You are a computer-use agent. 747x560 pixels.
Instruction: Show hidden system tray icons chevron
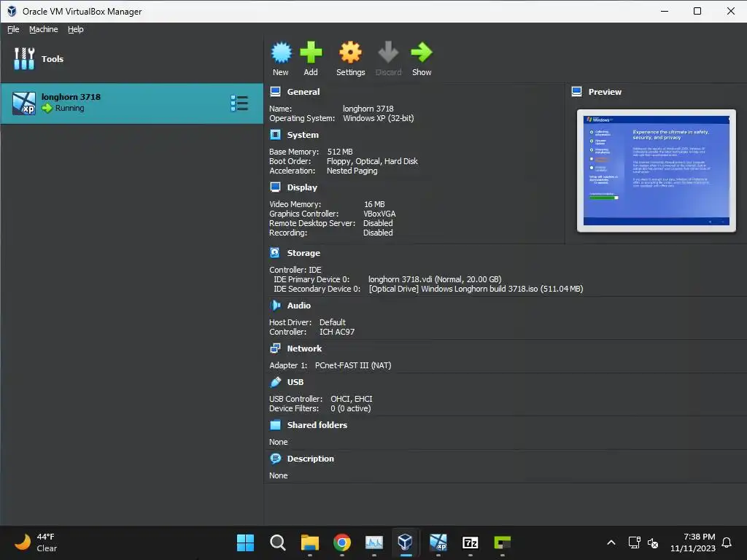click(611, 542)
